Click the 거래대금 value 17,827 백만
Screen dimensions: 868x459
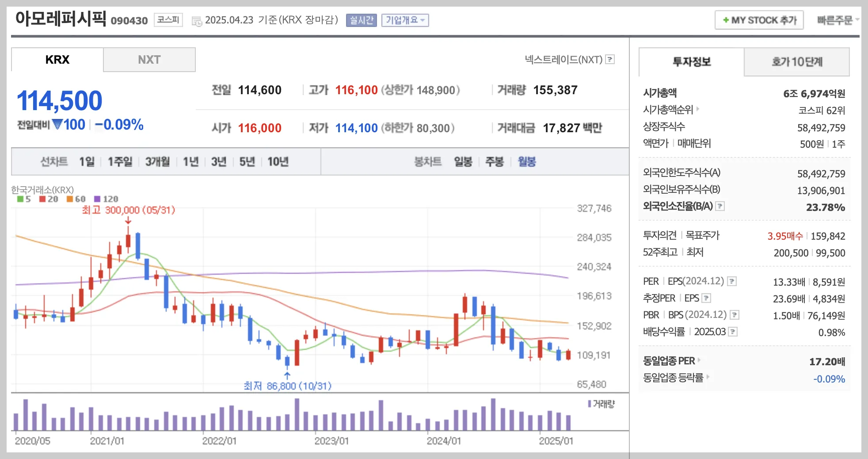573,128
